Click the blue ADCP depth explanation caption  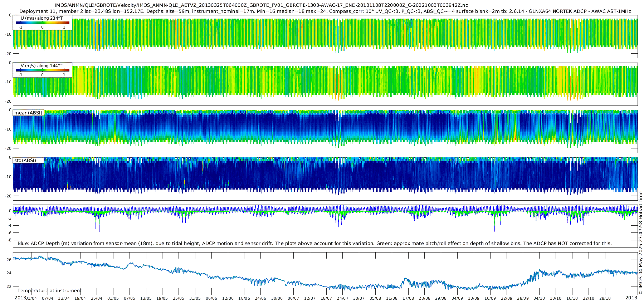pos(314,244)
